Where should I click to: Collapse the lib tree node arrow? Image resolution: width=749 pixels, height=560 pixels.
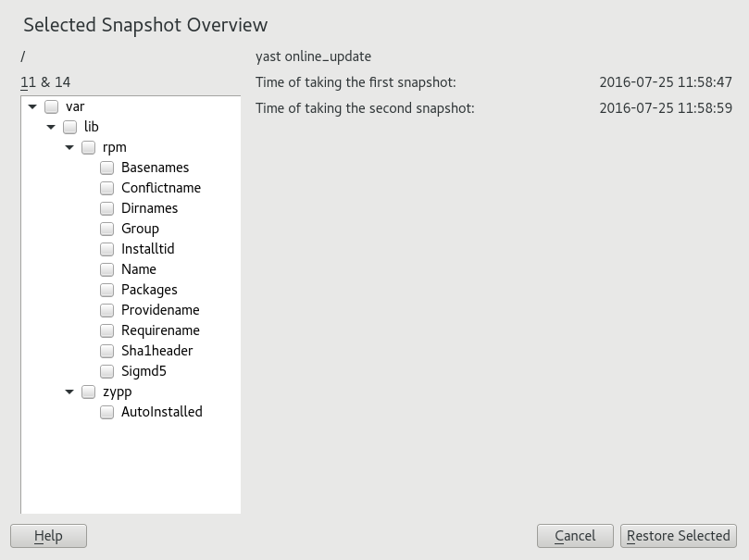(x=51, y=127)
